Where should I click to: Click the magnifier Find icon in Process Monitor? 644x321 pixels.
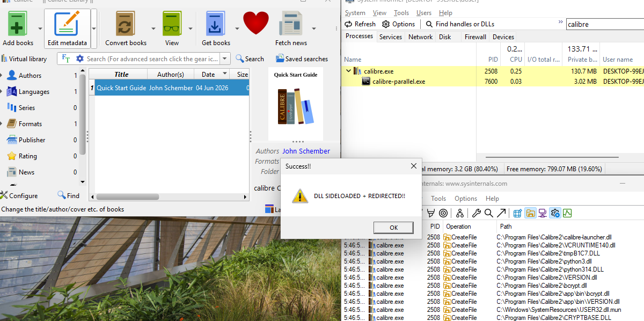(488, 213)
